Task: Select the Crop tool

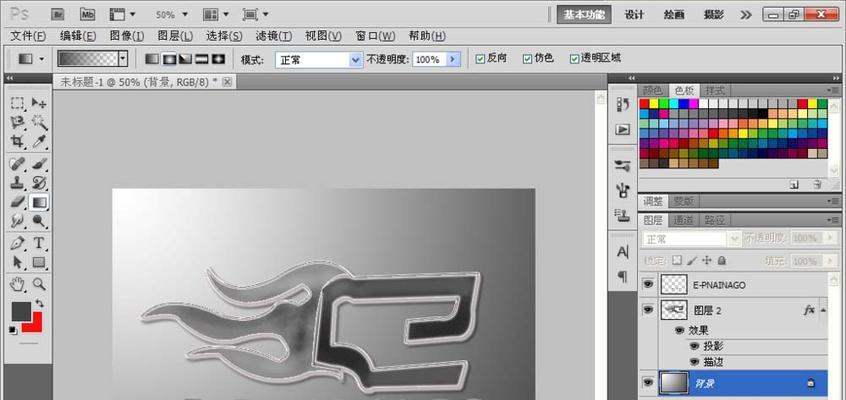Action: tap(18, 141)
